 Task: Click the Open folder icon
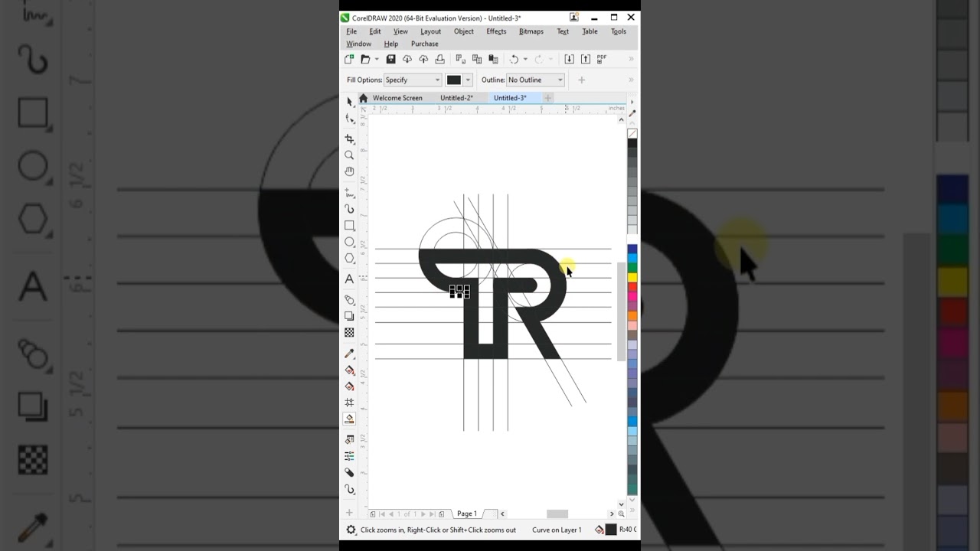click(x=365, y=59)
